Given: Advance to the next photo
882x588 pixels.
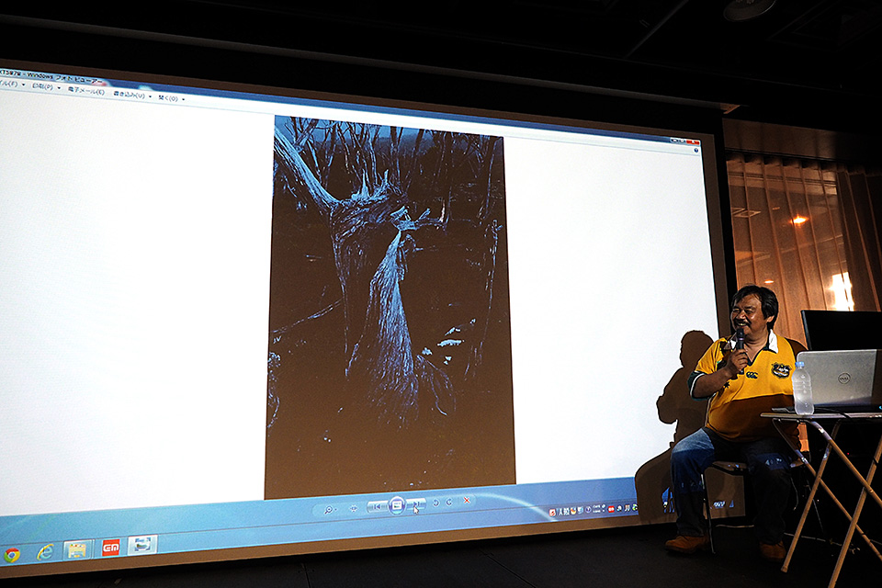Looking at the screenshot, I should coord(416,503).
